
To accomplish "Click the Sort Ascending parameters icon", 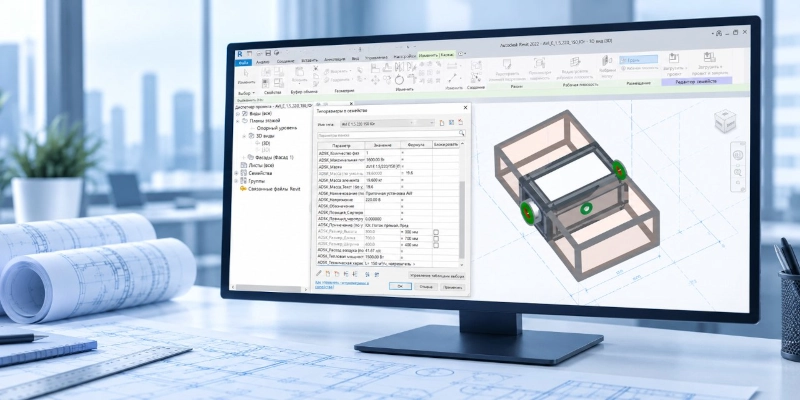I will 367,274.
